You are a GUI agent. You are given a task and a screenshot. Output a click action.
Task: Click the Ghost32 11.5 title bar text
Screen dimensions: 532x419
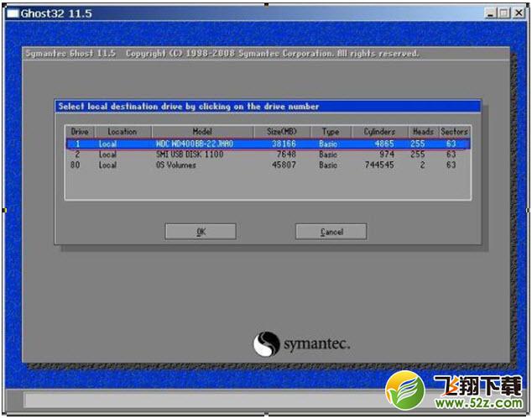56,13
